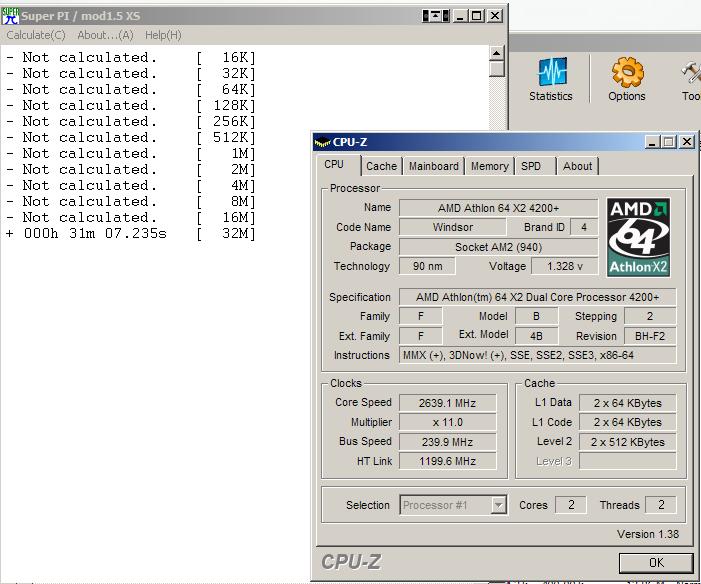
Task: Open the Options gear icon
Action: point(627,79)
